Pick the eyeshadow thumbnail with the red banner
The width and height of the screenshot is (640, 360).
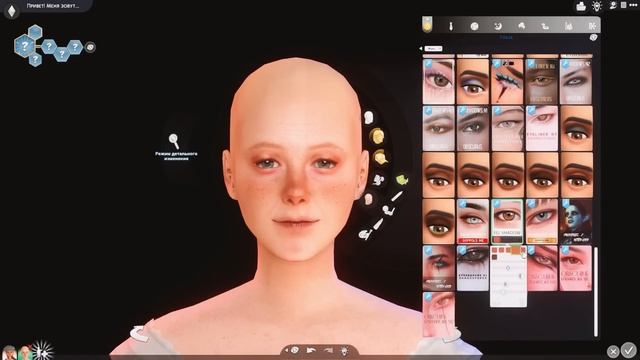473,222
